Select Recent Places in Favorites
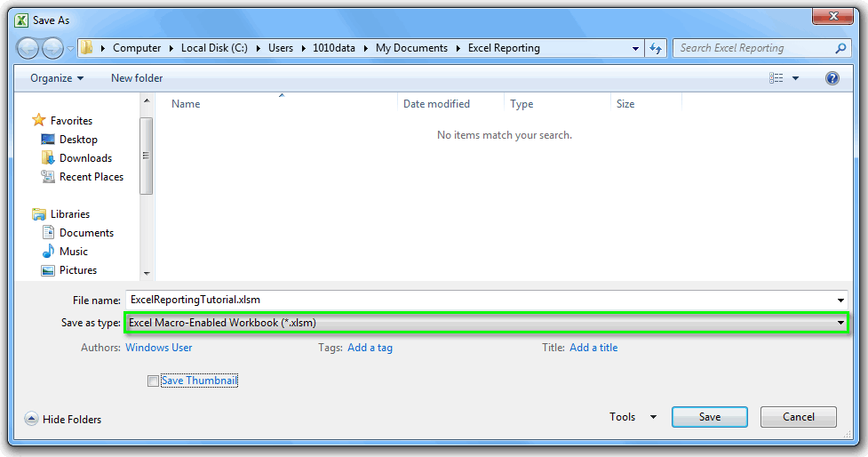This screenshot has height=457, width=868. pos(92,177)
